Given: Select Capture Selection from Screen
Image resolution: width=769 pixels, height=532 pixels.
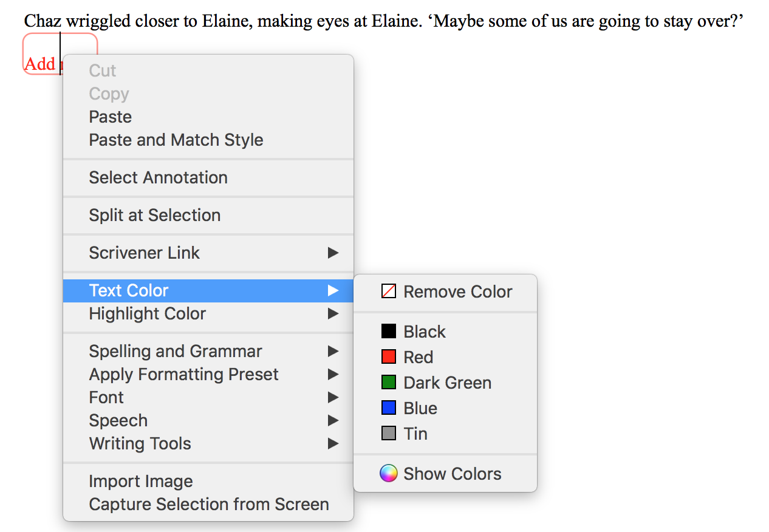Looking at the screenshot, I should pyautogui.click(x=209, y=504).
